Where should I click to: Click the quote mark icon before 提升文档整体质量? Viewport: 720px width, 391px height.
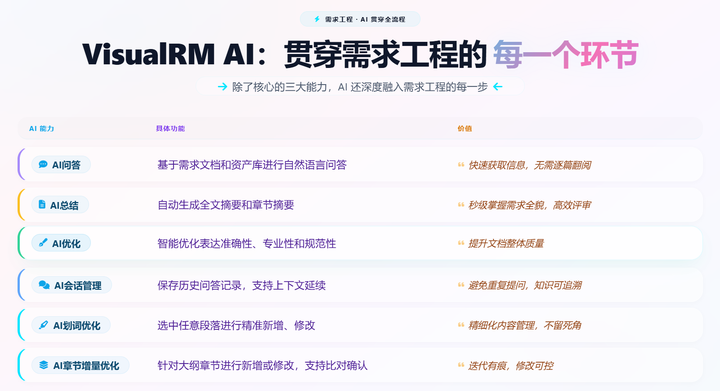point(461,243)
